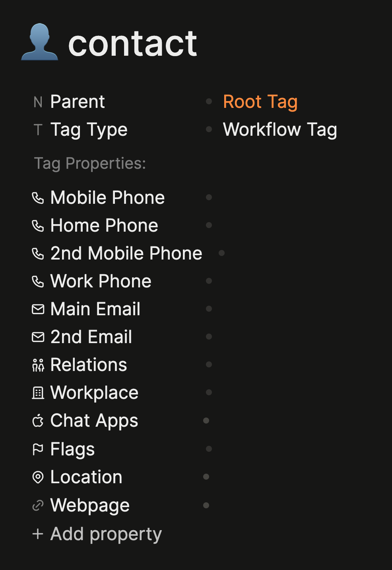Select the Workflow Tag value

(280, 130)
